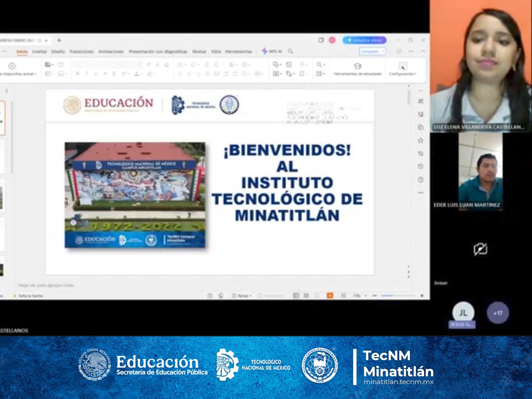Click the 'Falta la fuente' status warning
The image size is (532, 399).
[x=28, y=296]
